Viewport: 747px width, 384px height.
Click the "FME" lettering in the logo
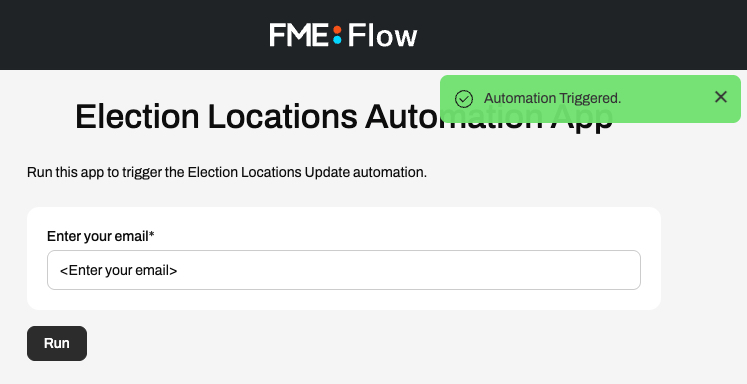(x=299, y=35)
